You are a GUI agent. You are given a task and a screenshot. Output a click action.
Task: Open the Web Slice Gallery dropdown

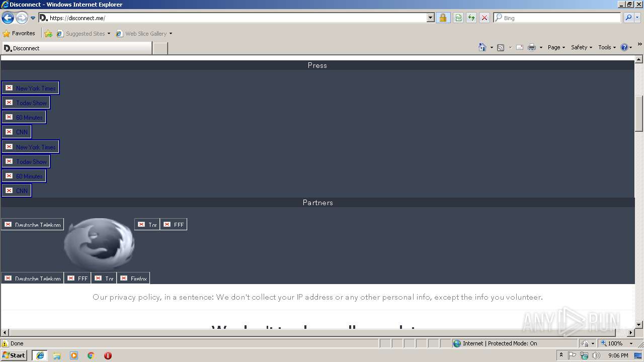pyautogui.click(x=144, y=34)
